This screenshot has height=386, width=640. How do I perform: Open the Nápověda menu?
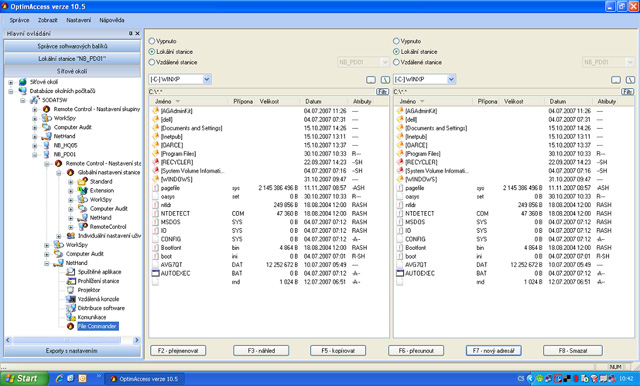(111, 20)
